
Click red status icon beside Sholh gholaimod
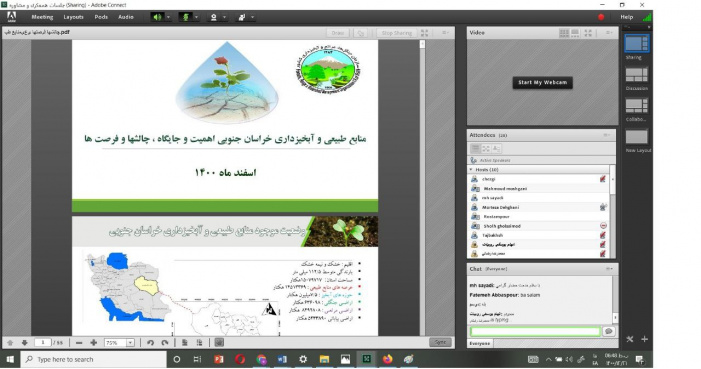pyautogui.click(x=603, y=226)
